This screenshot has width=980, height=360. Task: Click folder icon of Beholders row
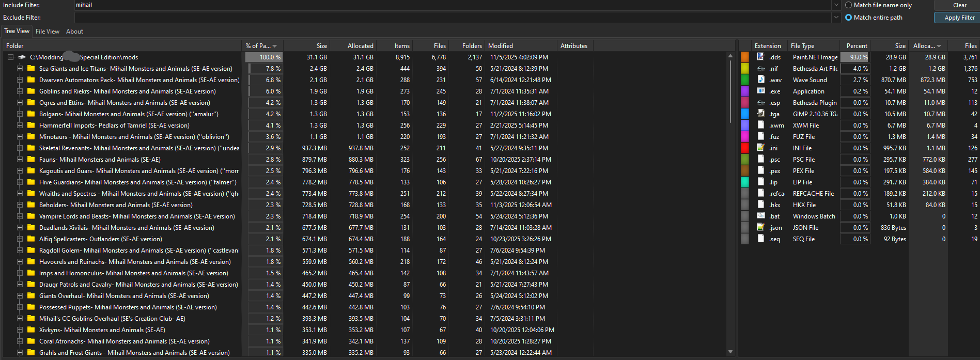point(31,205)
